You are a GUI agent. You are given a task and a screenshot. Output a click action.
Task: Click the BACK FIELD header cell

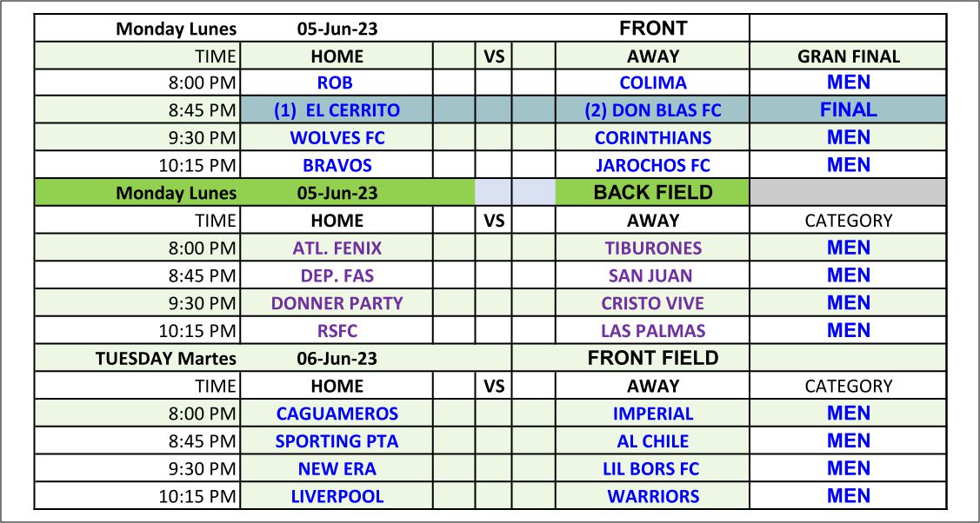tap(652, 192)
